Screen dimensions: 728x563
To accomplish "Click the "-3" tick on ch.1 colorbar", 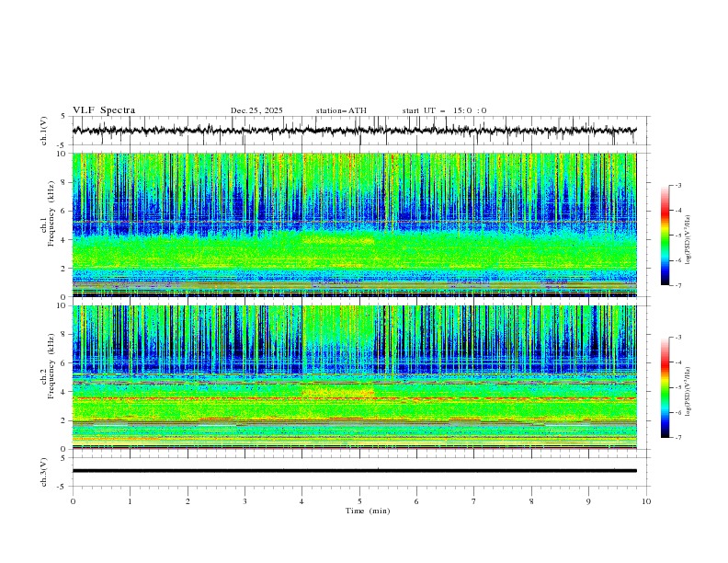I will [x=677, y=185].
